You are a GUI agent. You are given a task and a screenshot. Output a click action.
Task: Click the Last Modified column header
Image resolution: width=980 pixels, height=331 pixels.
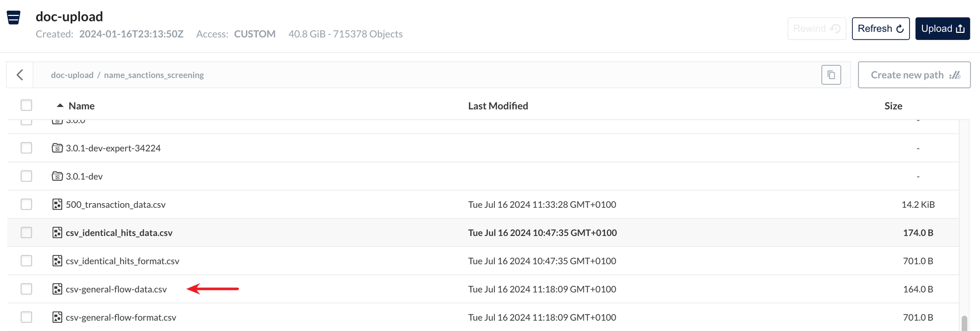(x=498, y=106)
